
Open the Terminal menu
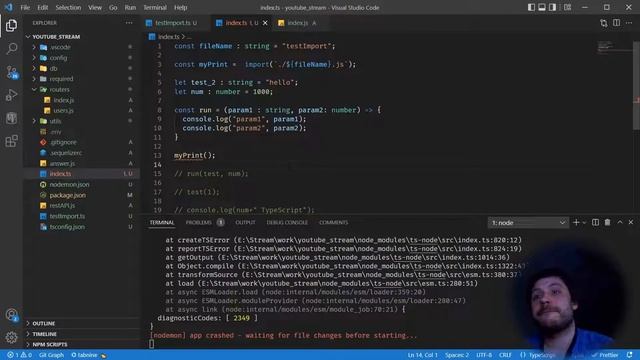click(x=155, y=7)
